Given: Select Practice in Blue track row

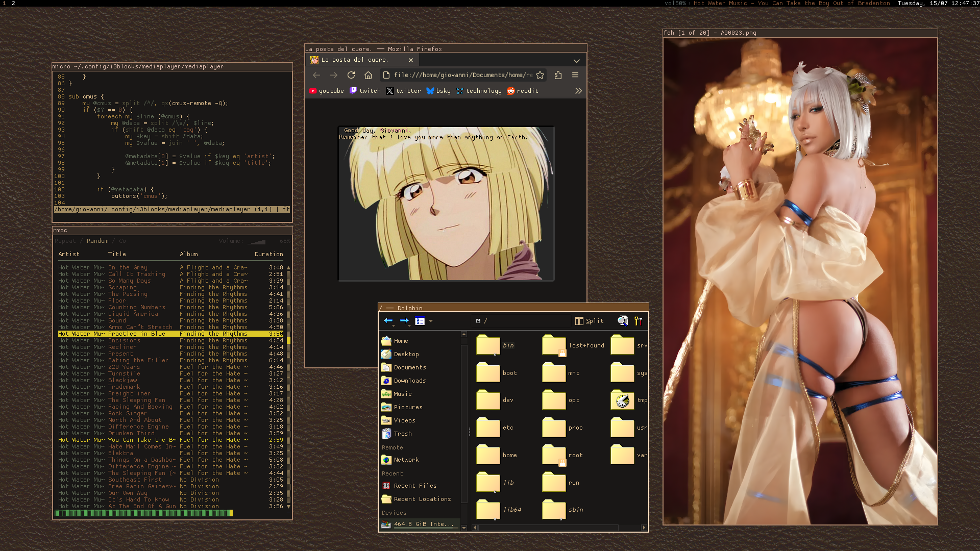Looking at the screenshot, I should pos(171,334).
